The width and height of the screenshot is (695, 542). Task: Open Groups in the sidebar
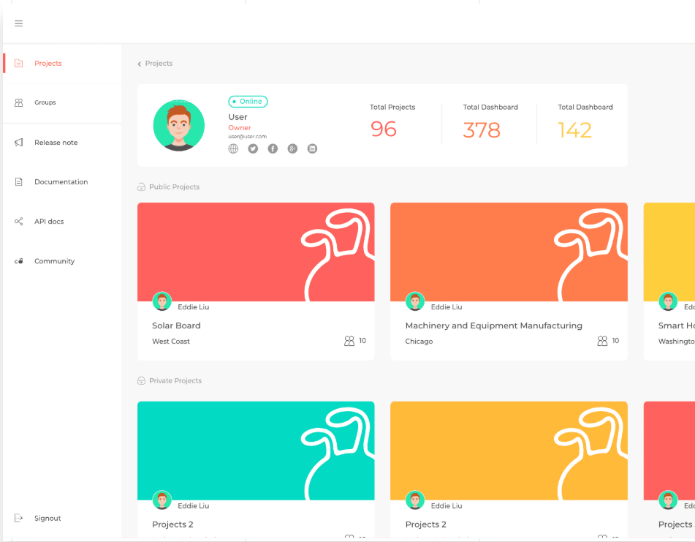(62, 103)
